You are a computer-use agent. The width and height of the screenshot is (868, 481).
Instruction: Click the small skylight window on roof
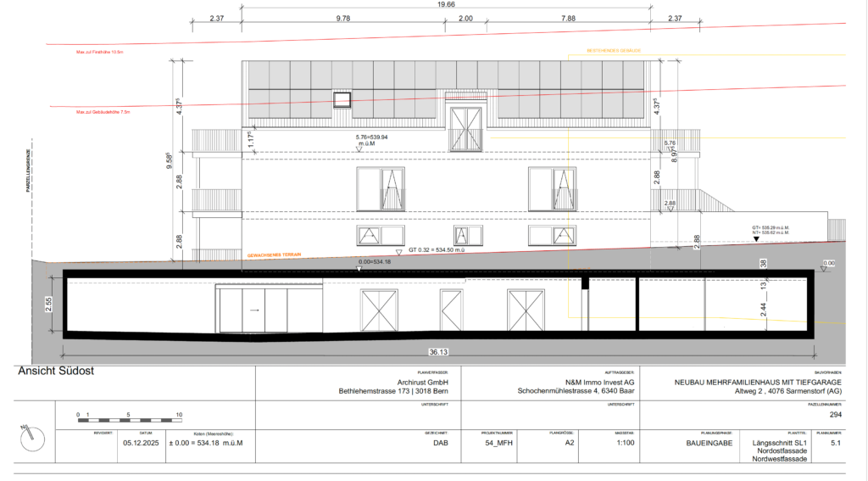tap(342, 100)
